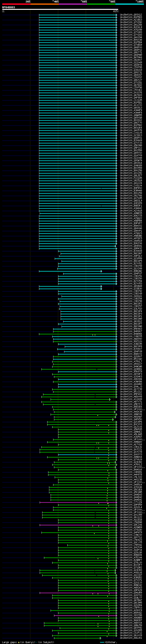The height and width of the screenshot is (644, 146).
Task: Click the green alignment bar for UniRef100_A4GJK1
Action: point(78,638)
